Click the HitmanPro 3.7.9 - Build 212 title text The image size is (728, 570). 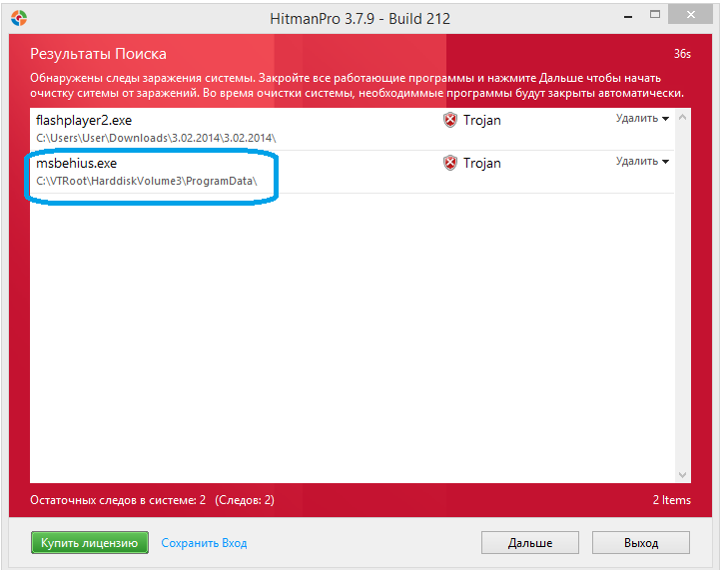point(360,19)
